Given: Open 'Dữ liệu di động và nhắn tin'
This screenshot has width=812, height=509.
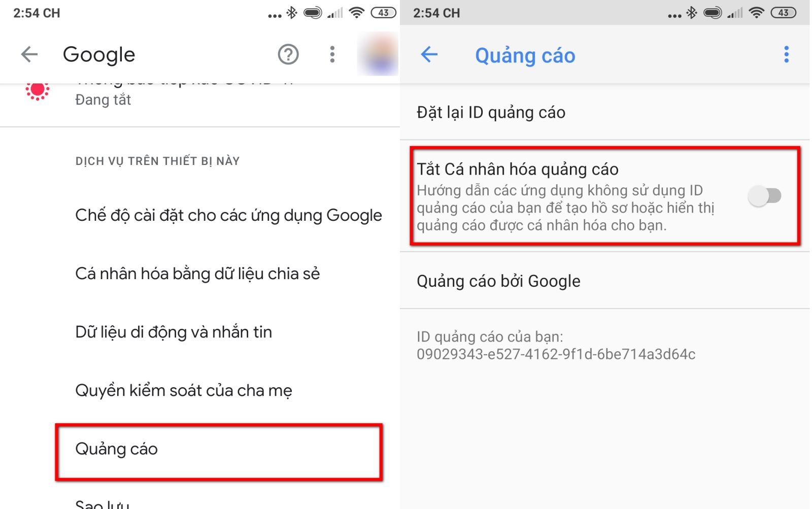Looking at the screenshot, I should coord(174,332).
